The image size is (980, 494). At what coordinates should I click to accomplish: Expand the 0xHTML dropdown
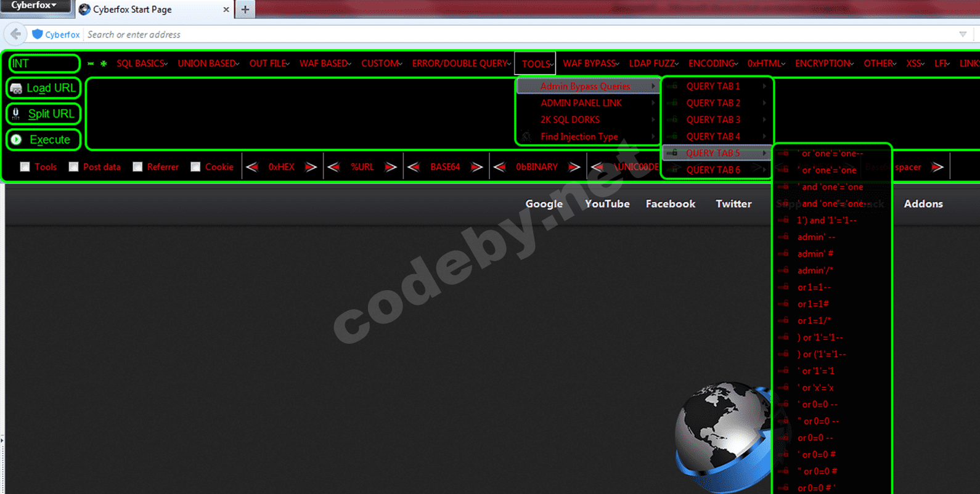766,63
